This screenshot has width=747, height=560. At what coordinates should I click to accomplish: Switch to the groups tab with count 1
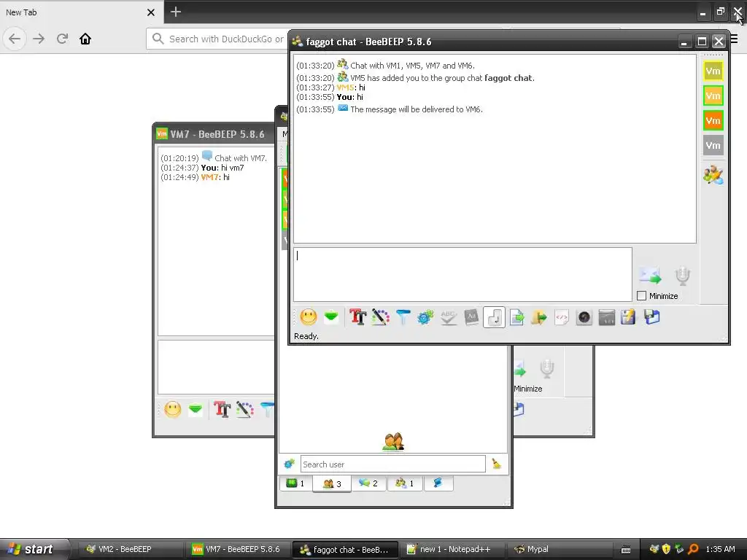[404, 483]
